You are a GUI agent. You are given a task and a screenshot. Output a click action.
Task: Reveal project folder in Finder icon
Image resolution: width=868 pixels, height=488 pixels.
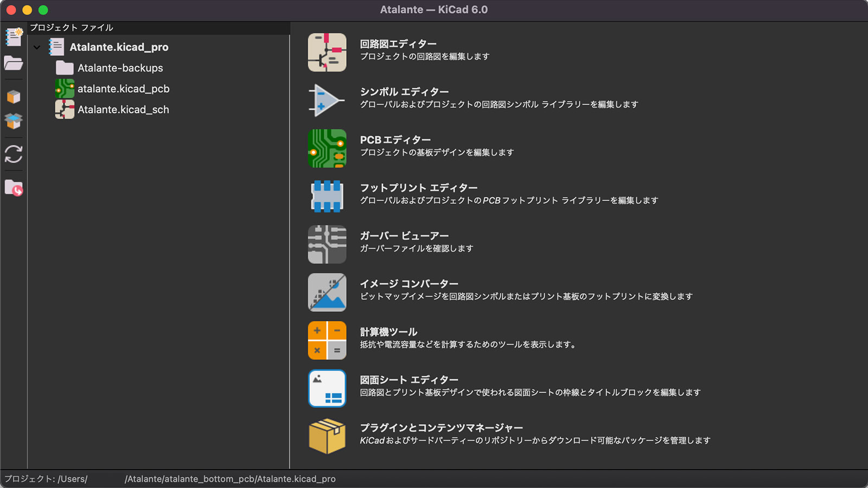pos(14,188)
